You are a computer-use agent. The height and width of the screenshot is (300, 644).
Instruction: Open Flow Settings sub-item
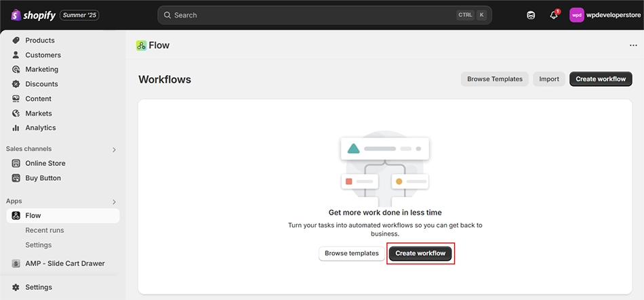[x=39, y=244]
